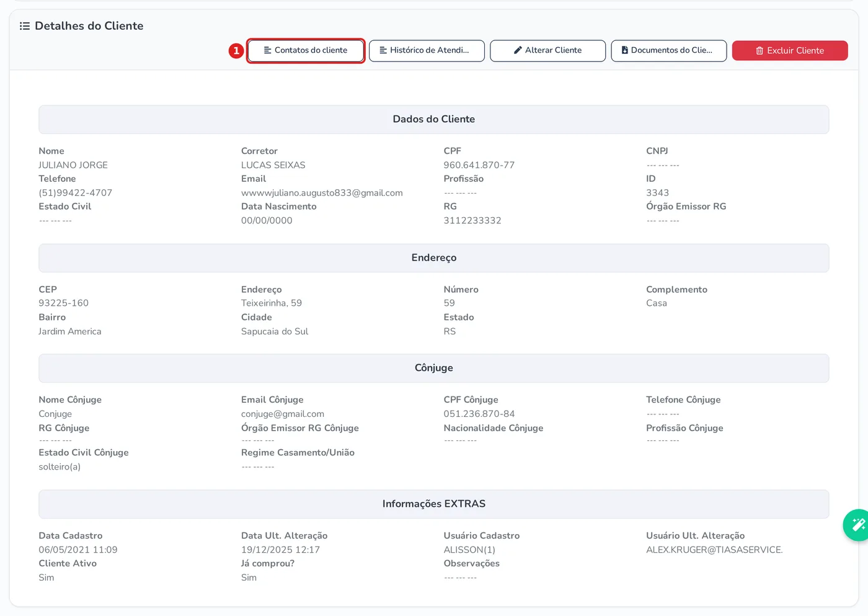Click user ALEX.KRUGER@TIASASERVICE.
The height and width of the screenshot is (616, 868).
(x=714, y=550)
